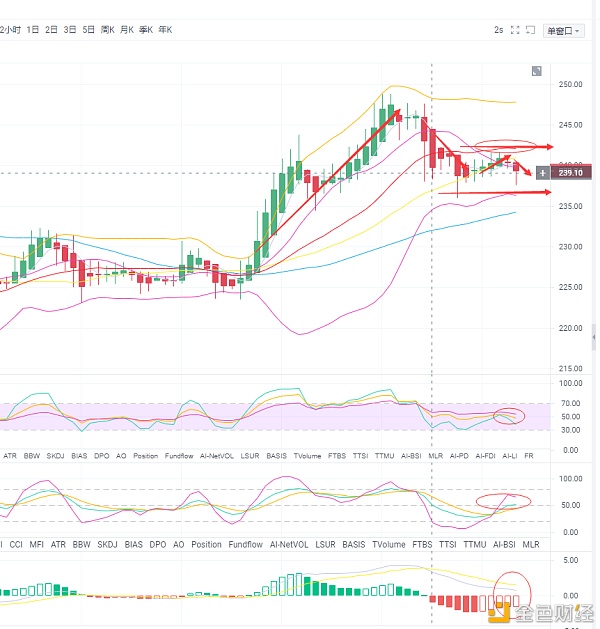The image size is (600, 629).
Task: Select MLR in upper indicator row
Action: pos(436,456)
